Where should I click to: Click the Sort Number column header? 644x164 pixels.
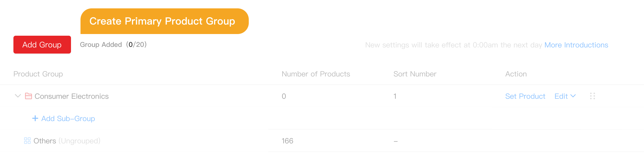point(415,74)
